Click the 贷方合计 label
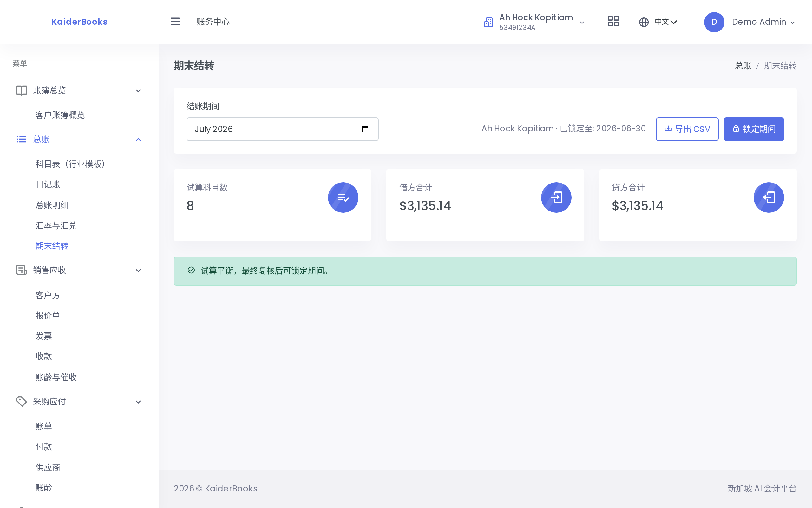The width and height of the screenshot is (812, 508). (628, 187)
